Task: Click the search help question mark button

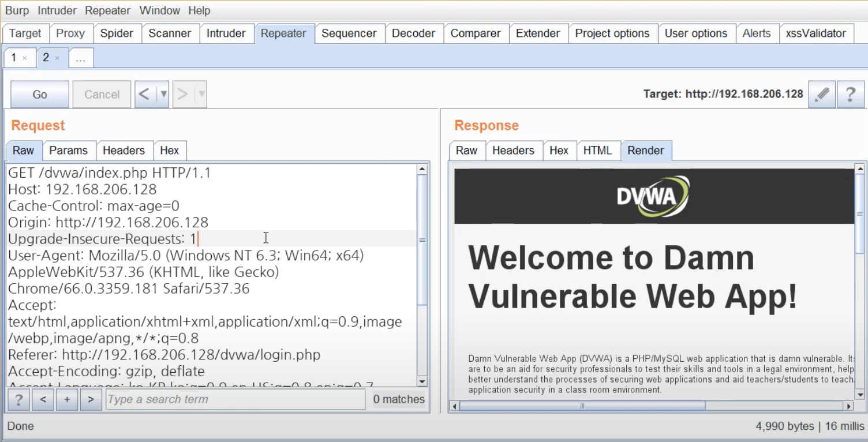Action: point(18,399)
